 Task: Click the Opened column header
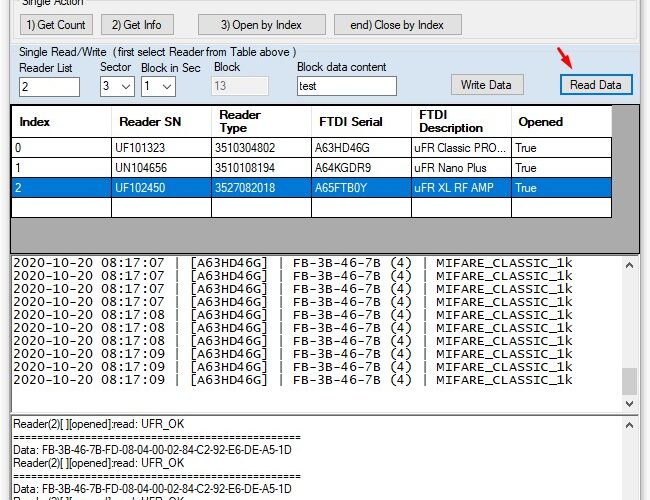click(561, 121)
